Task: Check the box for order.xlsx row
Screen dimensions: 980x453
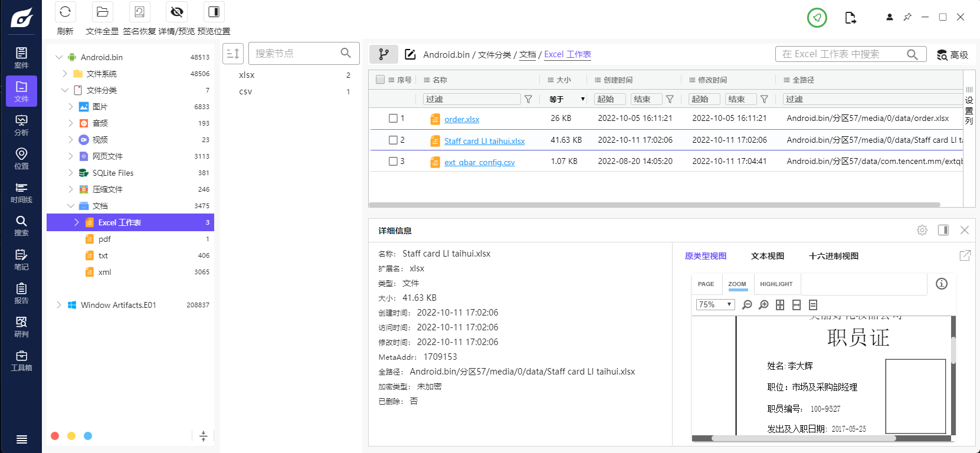Action: [x=393, y=119]
